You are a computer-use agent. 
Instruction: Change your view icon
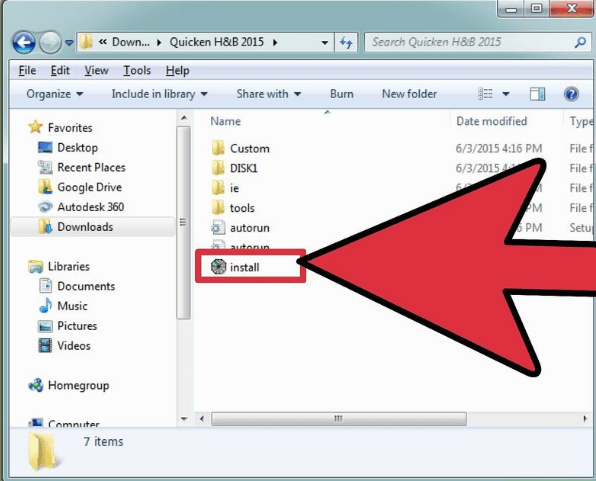click(x=485, y=94)
